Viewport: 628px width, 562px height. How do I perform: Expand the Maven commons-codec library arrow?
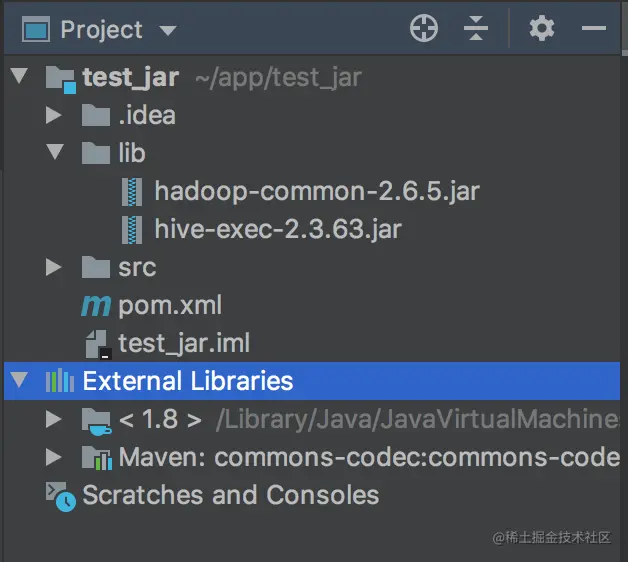pos(54,457)
